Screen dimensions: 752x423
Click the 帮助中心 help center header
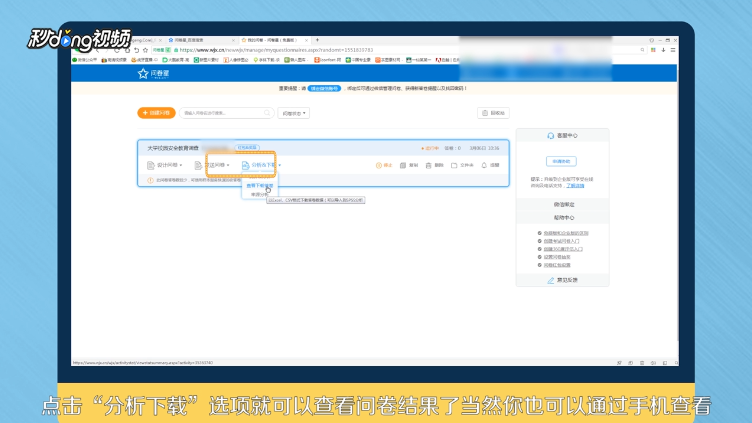(563, 218)
